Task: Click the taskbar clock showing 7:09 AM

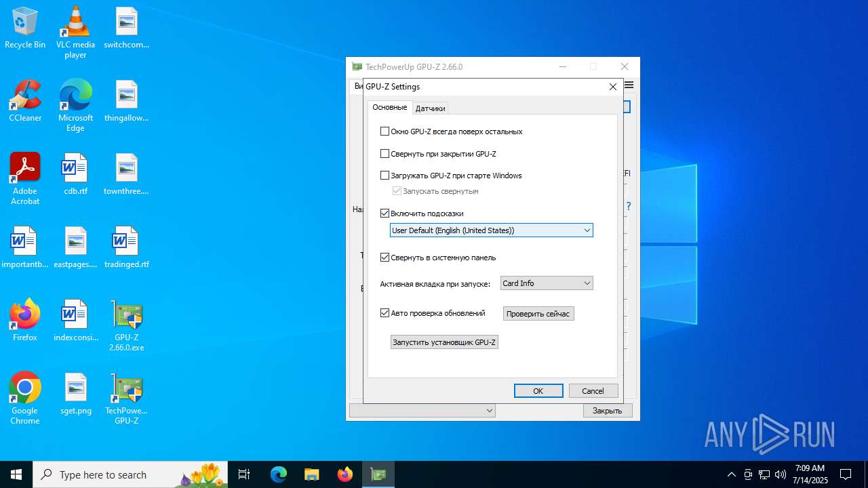Action: (810, 474)
